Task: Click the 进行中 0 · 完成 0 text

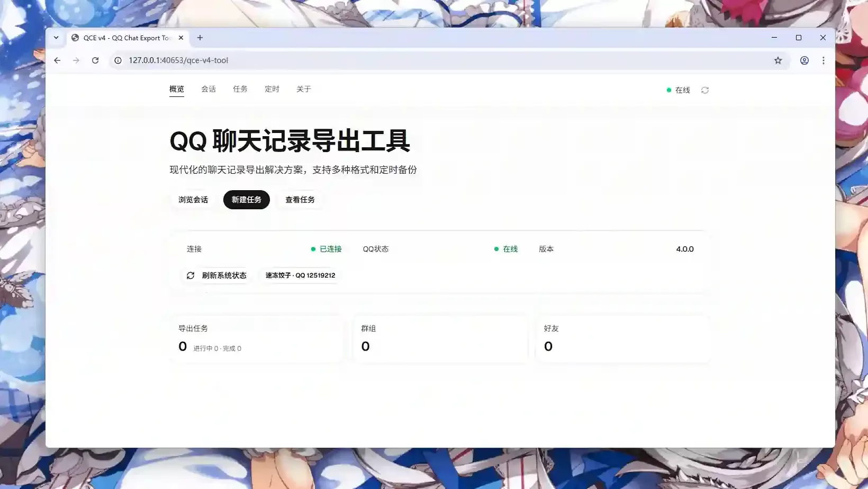Action: point(218,349)
